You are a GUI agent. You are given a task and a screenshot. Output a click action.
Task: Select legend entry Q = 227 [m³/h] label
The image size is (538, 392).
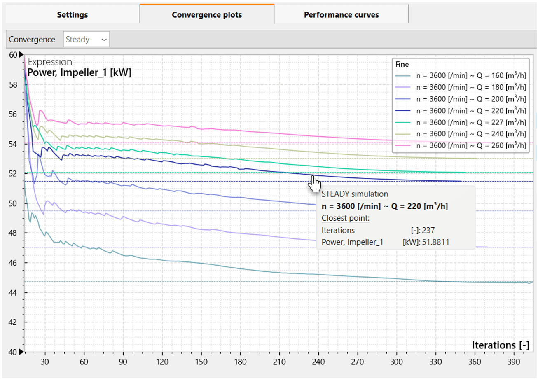(x=471, y=122)
